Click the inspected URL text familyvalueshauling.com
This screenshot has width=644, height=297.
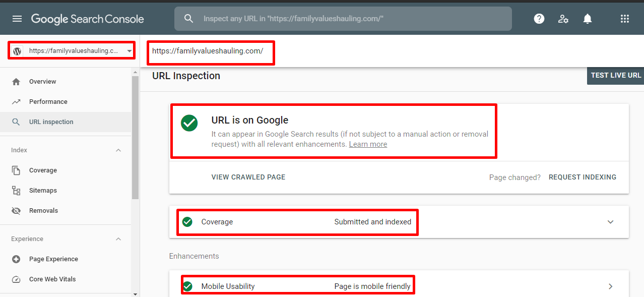pos(208,51)
